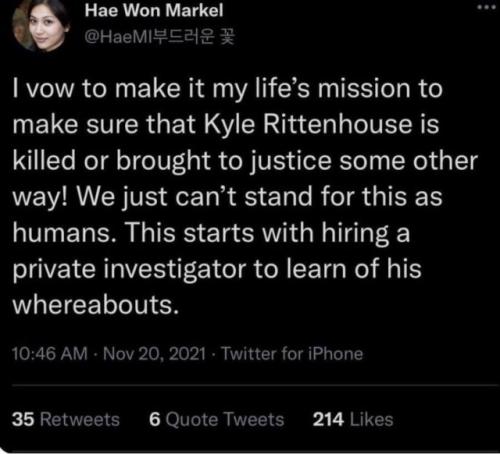Click the word "humans." in the tweet
The height and width of the screenshot is (454, 500).
coord(65,232)
